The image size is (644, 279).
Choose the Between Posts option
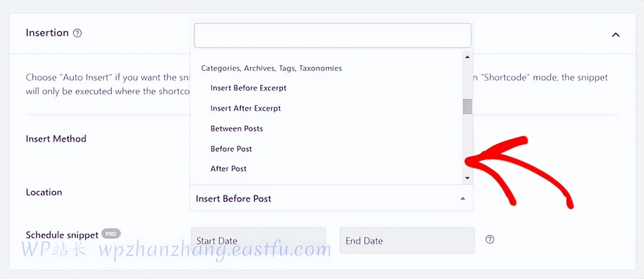pos(237,129)
